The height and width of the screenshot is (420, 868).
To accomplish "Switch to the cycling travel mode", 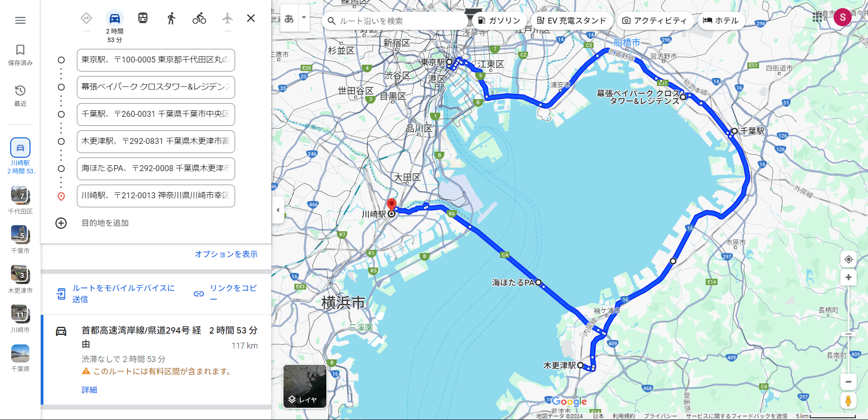I will click(199, 18).
